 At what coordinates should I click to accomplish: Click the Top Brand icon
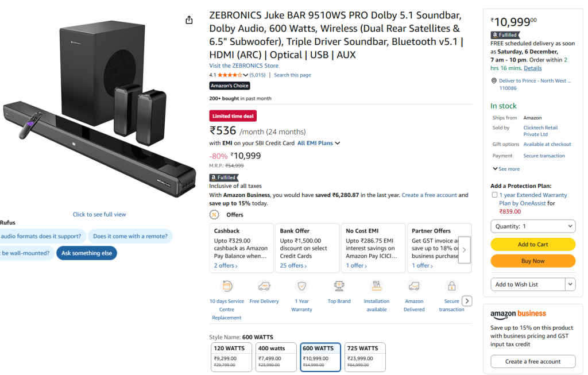coord(339,285)
